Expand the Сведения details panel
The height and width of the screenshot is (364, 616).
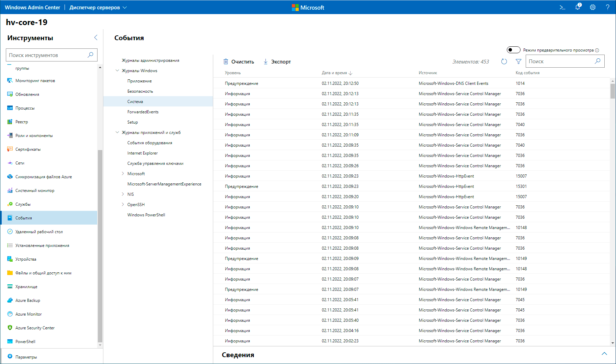click(604, 354)
